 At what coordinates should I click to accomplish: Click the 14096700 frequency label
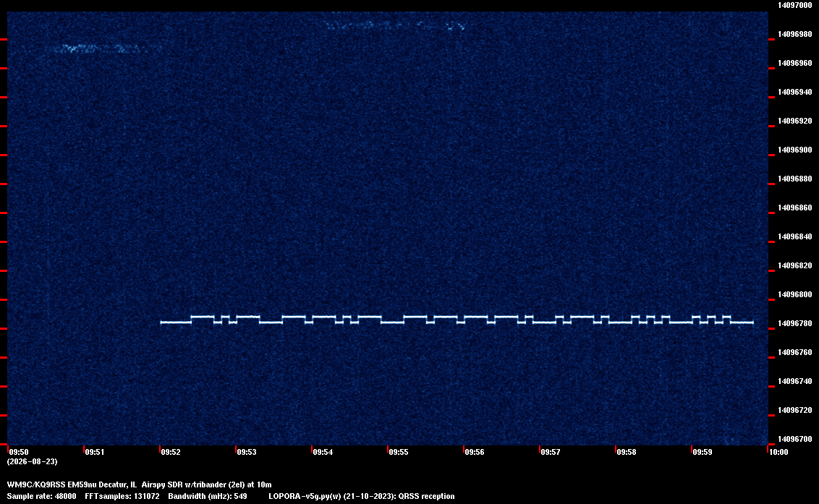click(794, 439)
